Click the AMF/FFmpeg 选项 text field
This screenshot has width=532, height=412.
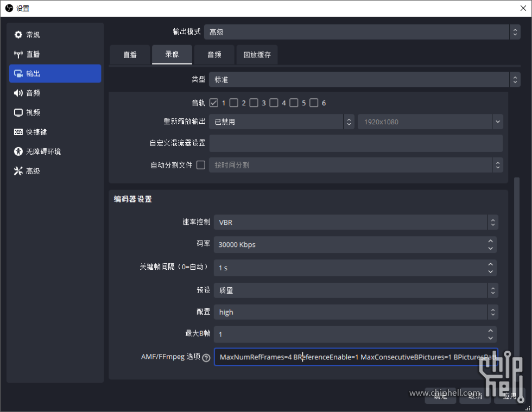coord(356,357)
